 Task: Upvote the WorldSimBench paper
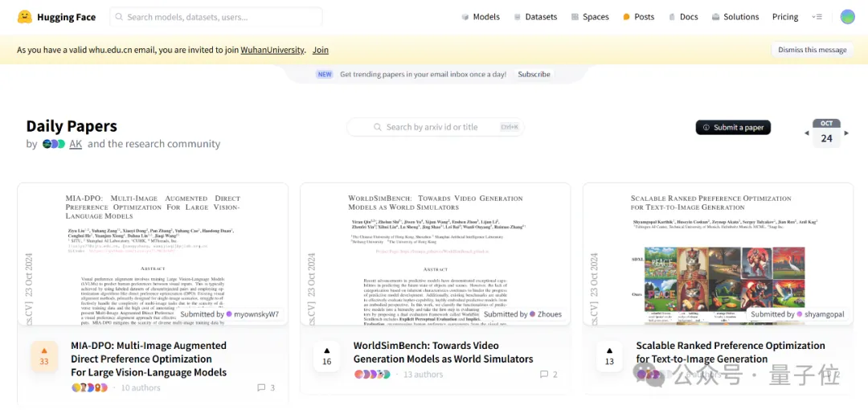(x=326, y=356)
